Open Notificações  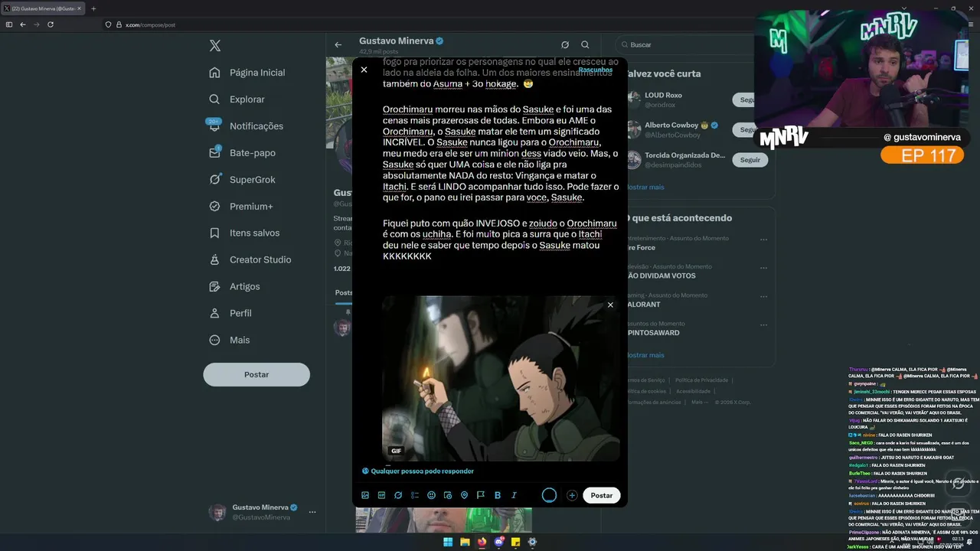pyautogui.click(x=247, y=126)
